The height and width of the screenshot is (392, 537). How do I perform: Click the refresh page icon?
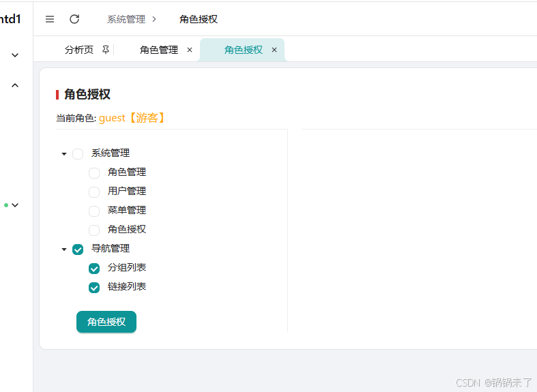74,19
